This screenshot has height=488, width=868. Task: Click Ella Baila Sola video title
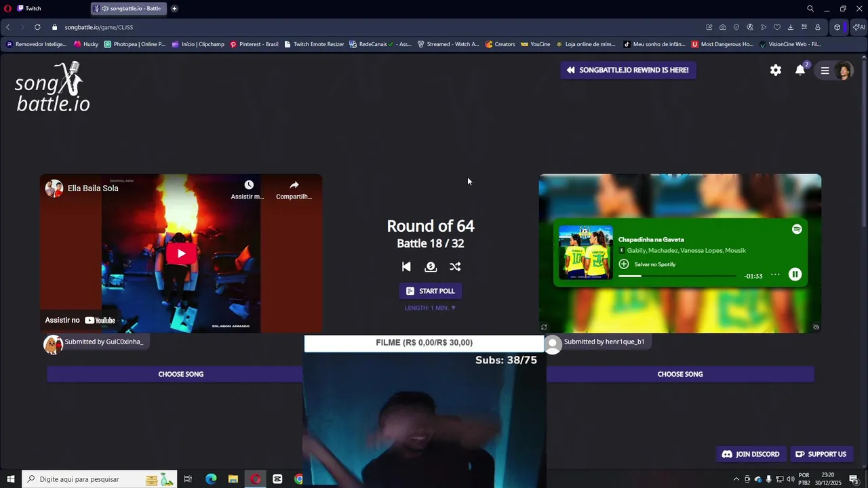93,188
